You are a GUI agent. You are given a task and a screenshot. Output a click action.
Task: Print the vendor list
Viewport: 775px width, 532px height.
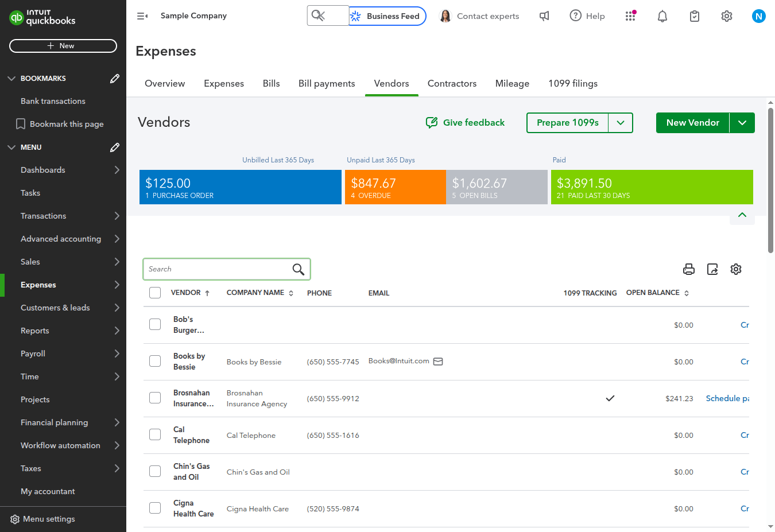coord(689,269)
